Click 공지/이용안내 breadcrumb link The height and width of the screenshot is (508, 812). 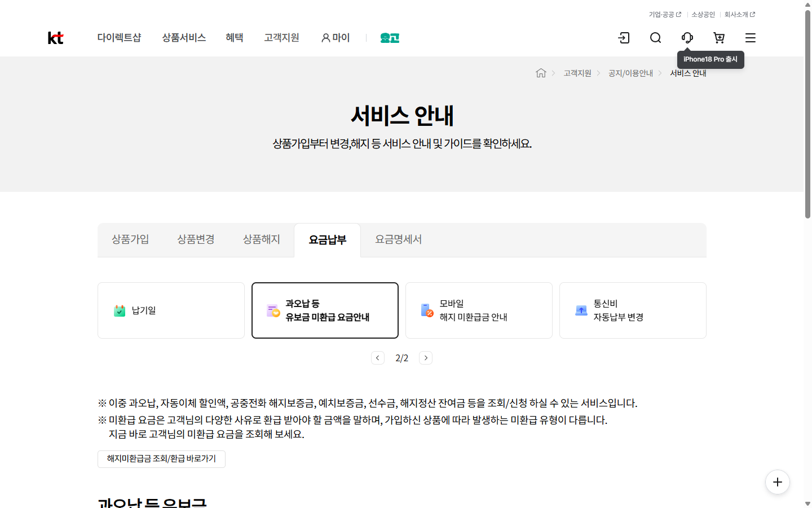tap(630, 73)
